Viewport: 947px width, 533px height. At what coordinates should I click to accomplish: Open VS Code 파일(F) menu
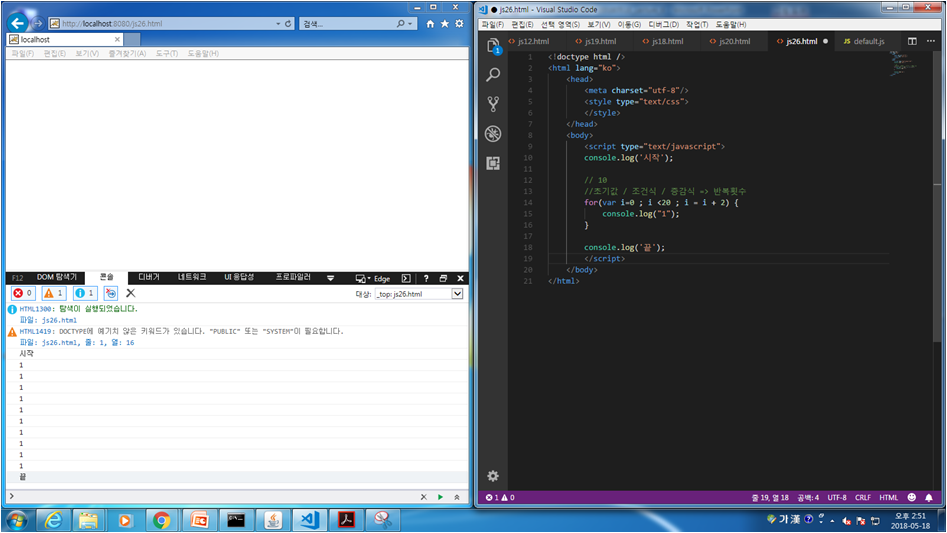tap(492, 24)
